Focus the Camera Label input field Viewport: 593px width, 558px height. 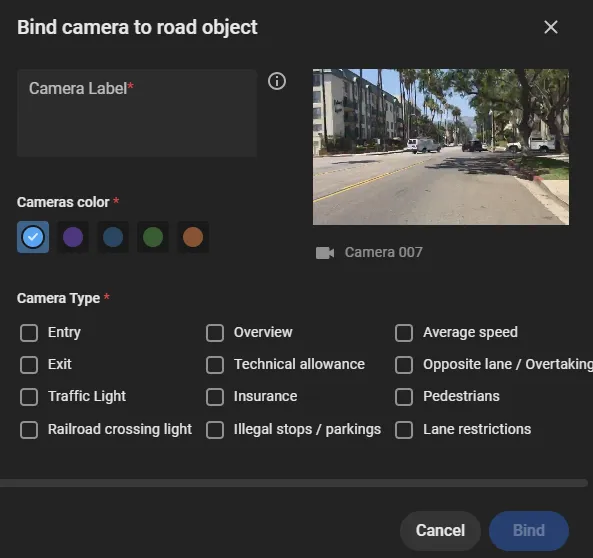tap(137, 113)
